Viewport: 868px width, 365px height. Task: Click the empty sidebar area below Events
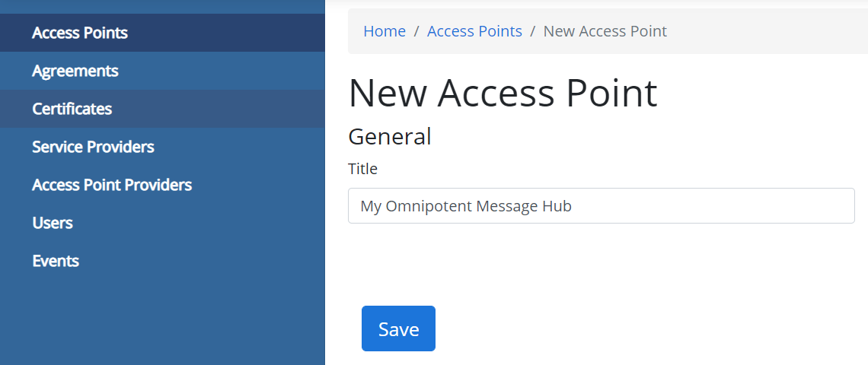click(x=162, y=319)
